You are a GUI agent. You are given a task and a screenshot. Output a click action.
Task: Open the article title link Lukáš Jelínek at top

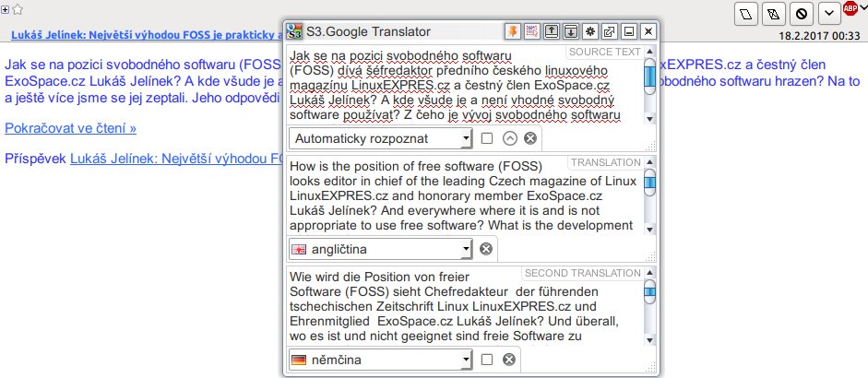pos(146,36)
